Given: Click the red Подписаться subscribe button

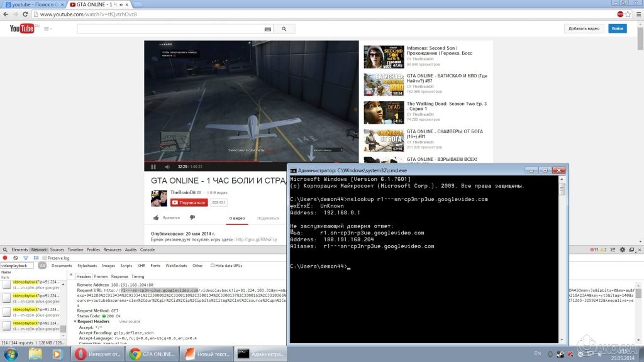Looking at the screenshot, I should click(x=189, y=202).
